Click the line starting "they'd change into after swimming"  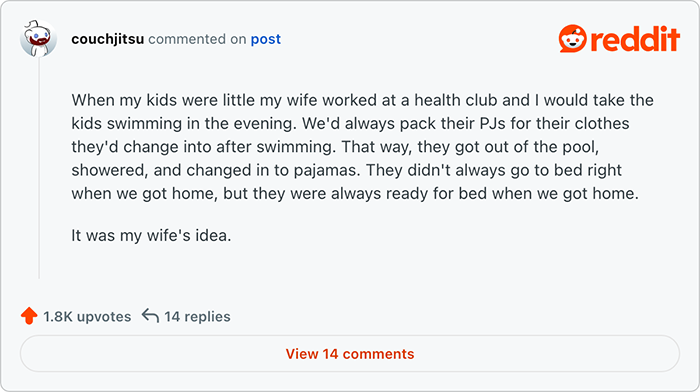335,147
